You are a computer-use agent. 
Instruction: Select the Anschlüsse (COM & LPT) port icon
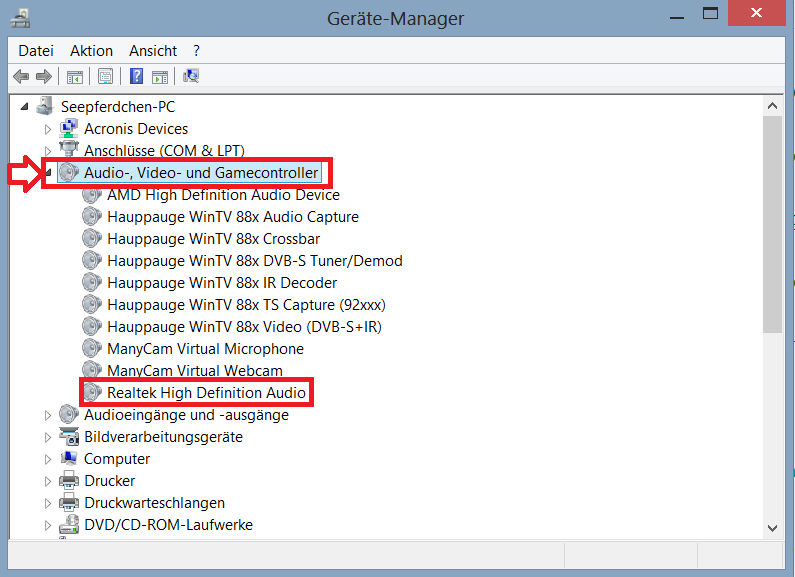coord(68,150)
